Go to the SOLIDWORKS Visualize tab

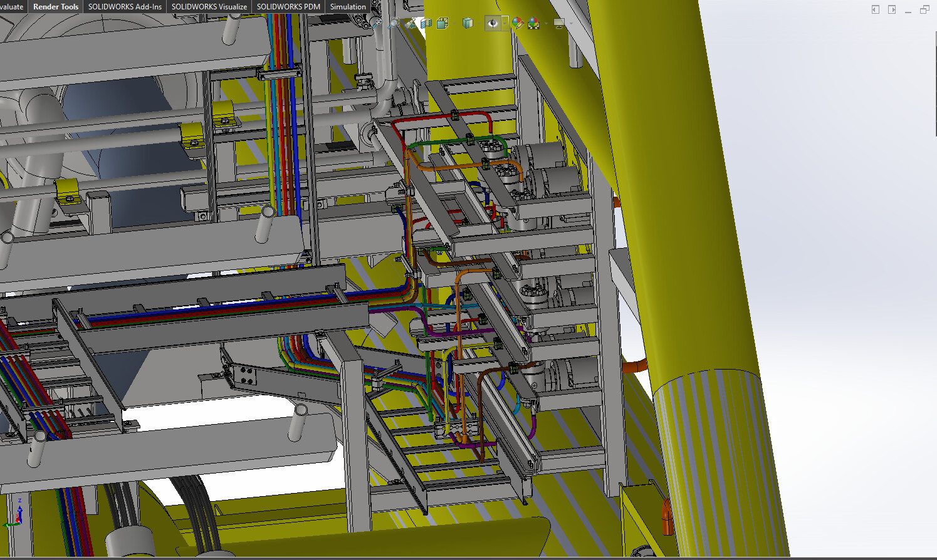point(209,6)
